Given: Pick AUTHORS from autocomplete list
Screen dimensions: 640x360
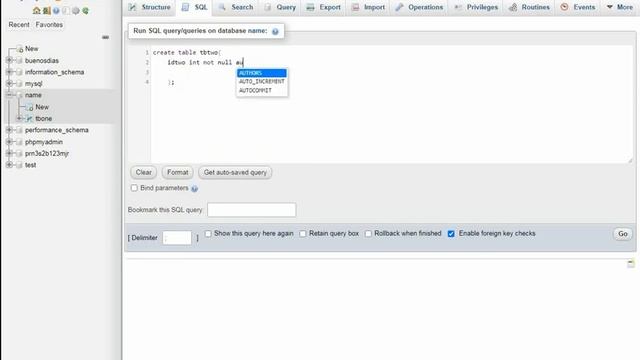Looking at the screenshot, I should [262, 73].
